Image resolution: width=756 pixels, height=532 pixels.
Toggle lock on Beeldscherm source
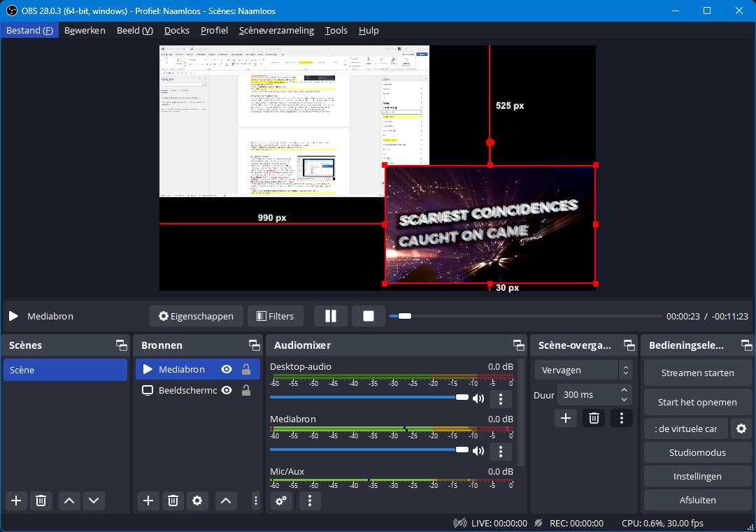[246, 391]
